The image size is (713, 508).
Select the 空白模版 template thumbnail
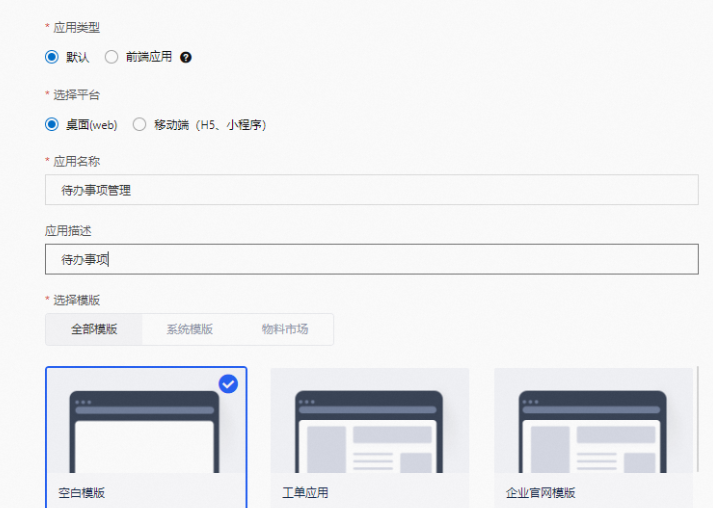click(146, 421)
